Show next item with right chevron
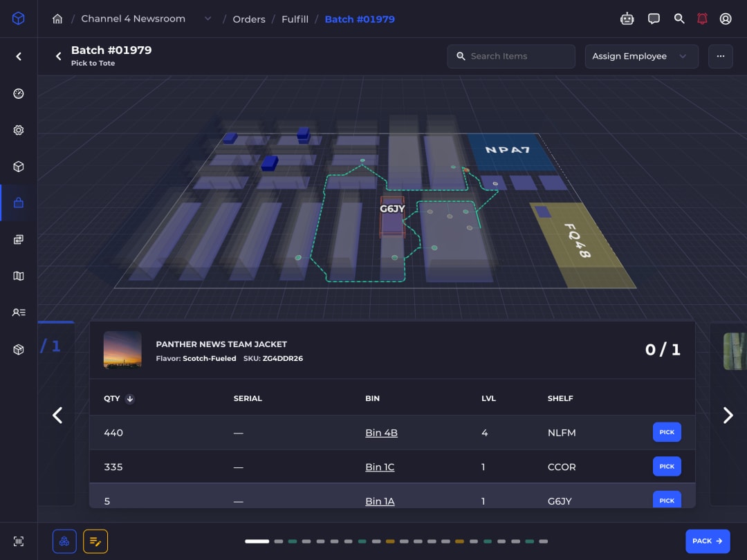This screenshot has height=560, width=747. coord(728,416)
